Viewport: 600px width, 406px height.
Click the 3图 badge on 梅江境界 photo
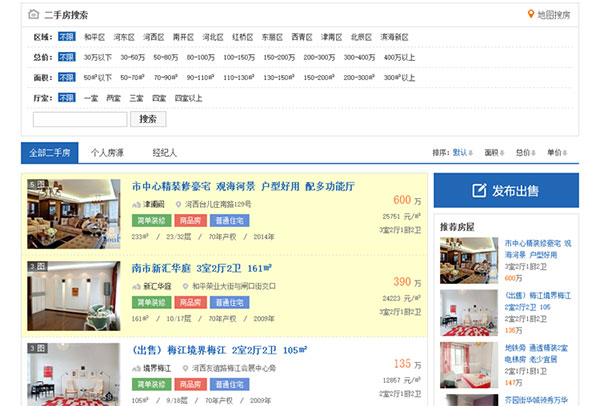(37, 348)
